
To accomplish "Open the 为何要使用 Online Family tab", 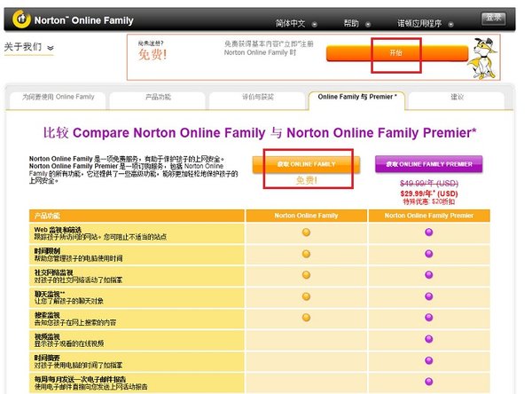I will 58,97.
